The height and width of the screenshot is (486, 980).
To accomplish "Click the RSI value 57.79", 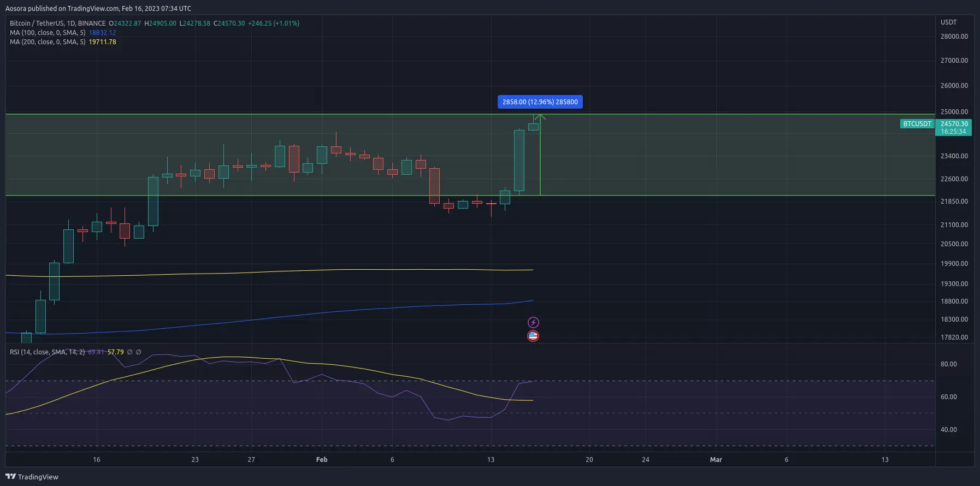I will [x=115, y=352].
